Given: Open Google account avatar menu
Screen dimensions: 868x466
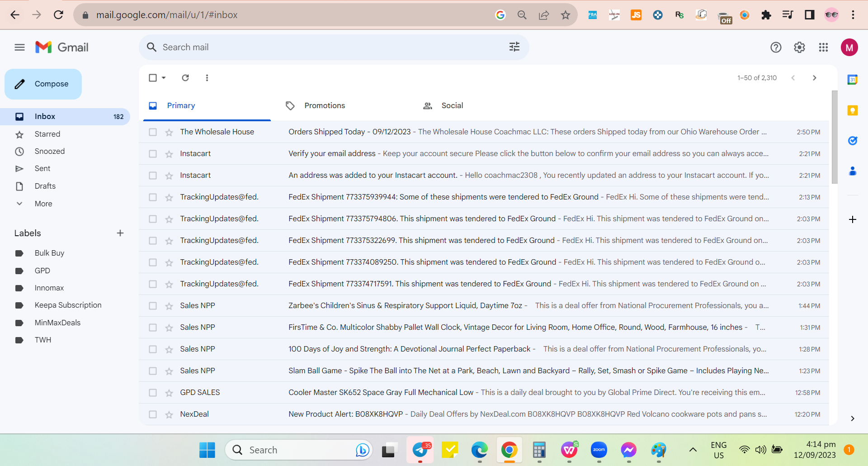Looking at the screenshot, I should coord(849,48).
